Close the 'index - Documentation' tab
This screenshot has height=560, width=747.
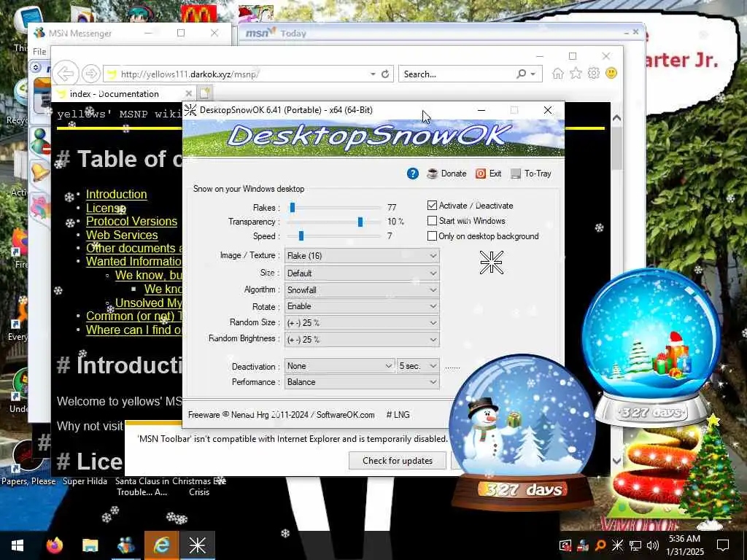coord(189,94)
